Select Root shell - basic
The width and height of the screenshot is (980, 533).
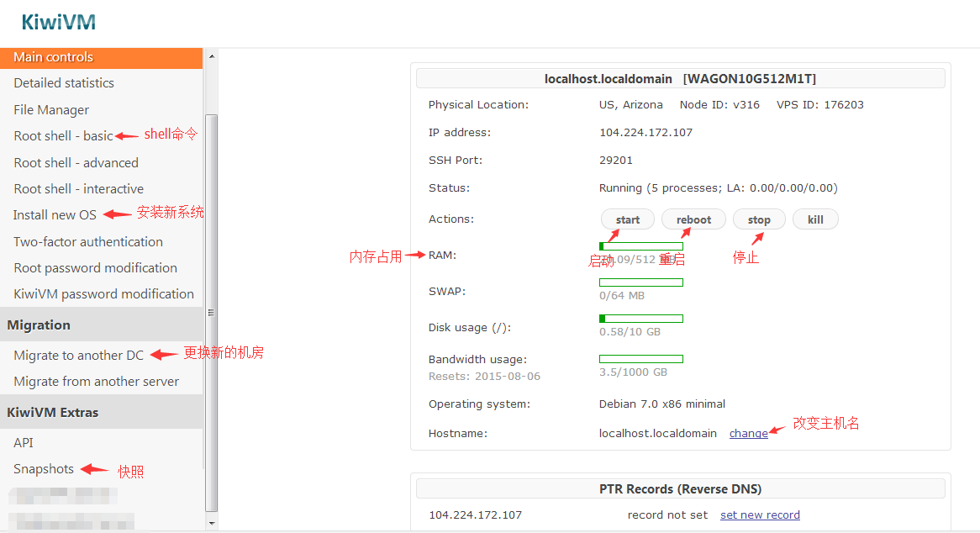point(63,136)
